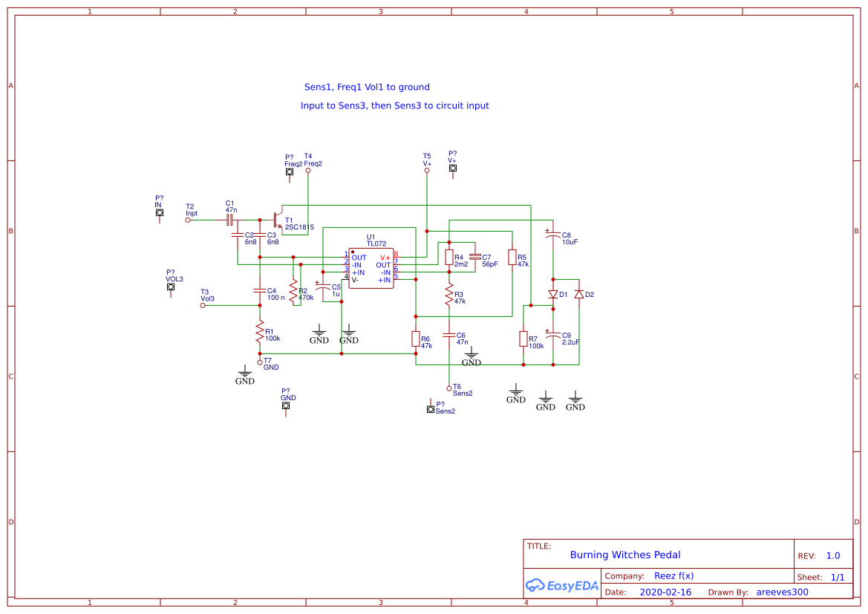Viewport: 868px width, 614px height.
Task: Select the T1 2SC1815 transistor symbol
Action: [278, 221]
